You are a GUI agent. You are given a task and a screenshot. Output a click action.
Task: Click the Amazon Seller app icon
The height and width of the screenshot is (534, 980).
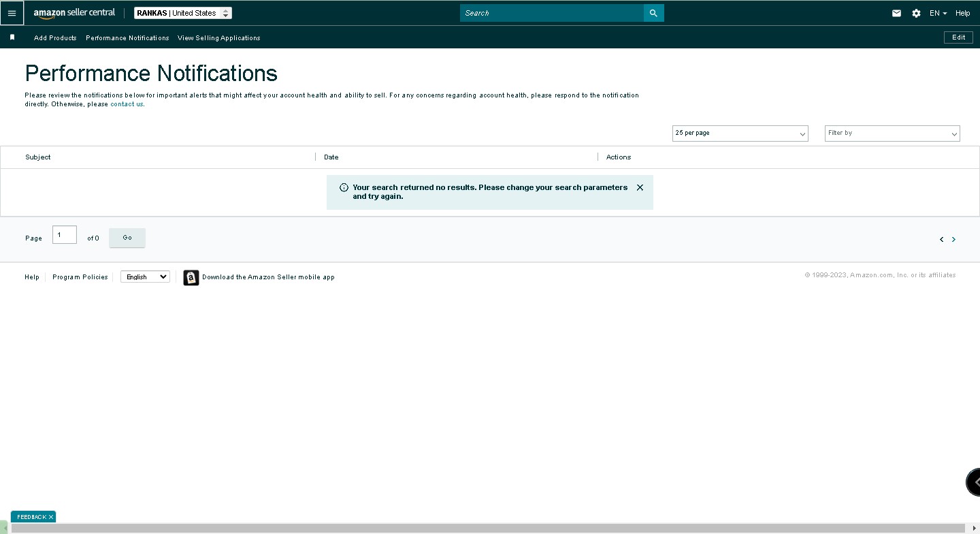tap(191, 278)
